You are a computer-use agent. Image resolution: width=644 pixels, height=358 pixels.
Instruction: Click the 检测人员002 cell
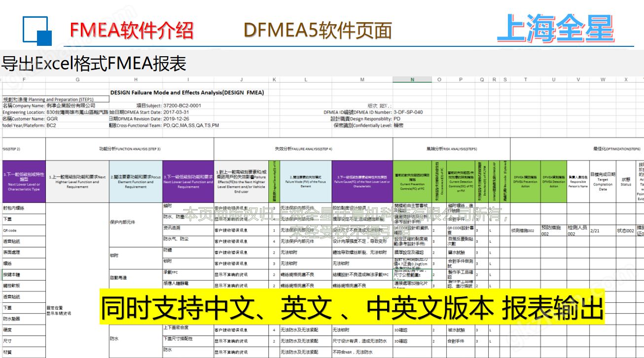[x=578, y=230]
